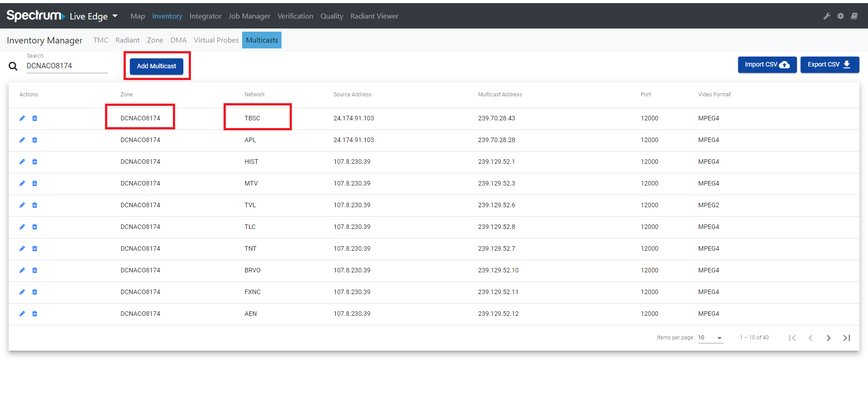The image size is (868, 395).
Task: Edit the FXNC multicast row
Action: (22, 292)
